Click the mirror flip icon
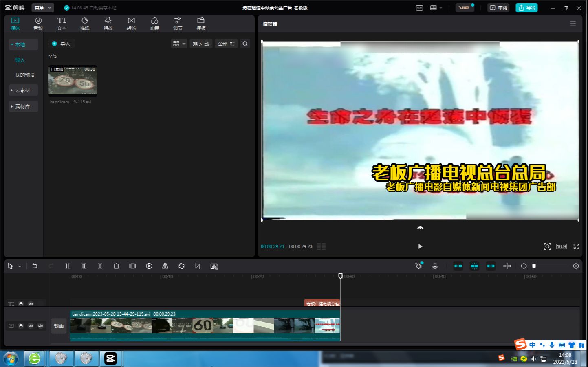 165,266
